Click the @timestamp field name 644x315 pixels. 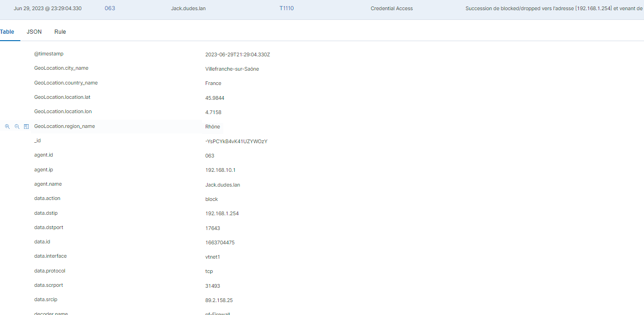pos(49,54)
